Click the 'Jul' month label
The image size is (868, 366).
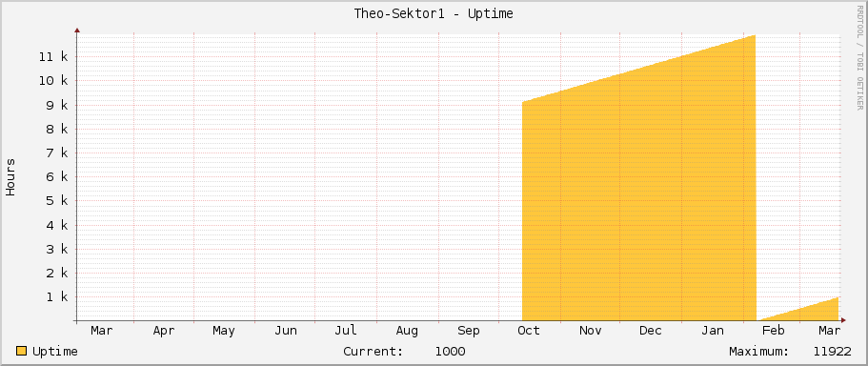(346, 331)
